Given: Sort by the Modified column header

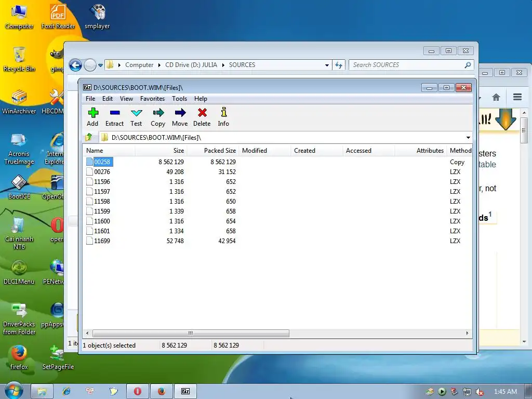Looking at the screenshot, I should tap(264, 150).
